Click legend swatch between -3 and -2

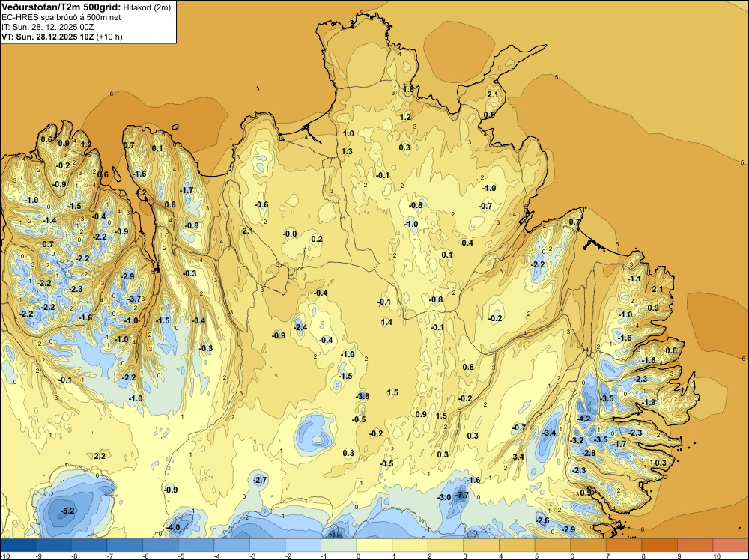pos(267,545)
